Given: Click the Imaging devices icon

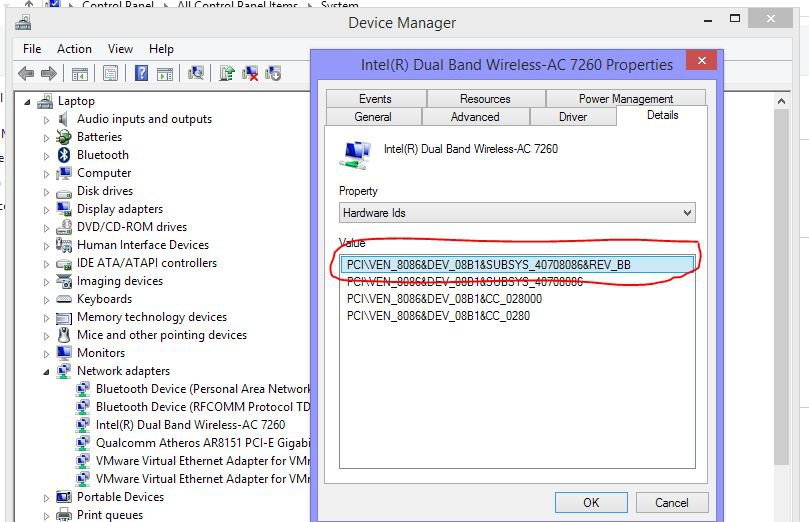Looking at the screenshot, I should point(64,281).
